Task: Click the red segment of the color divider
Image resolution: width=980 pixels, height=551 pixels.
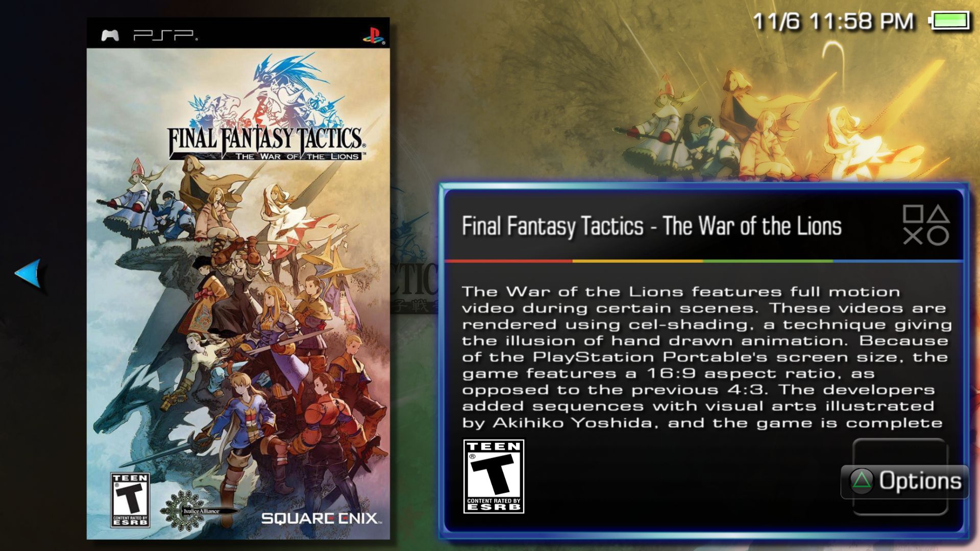Action: point(509,261)
